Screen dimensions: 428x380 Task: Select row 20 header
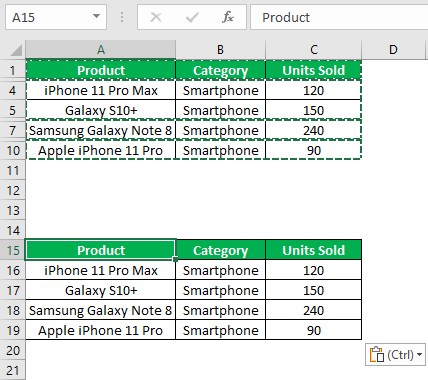[13, 350]
